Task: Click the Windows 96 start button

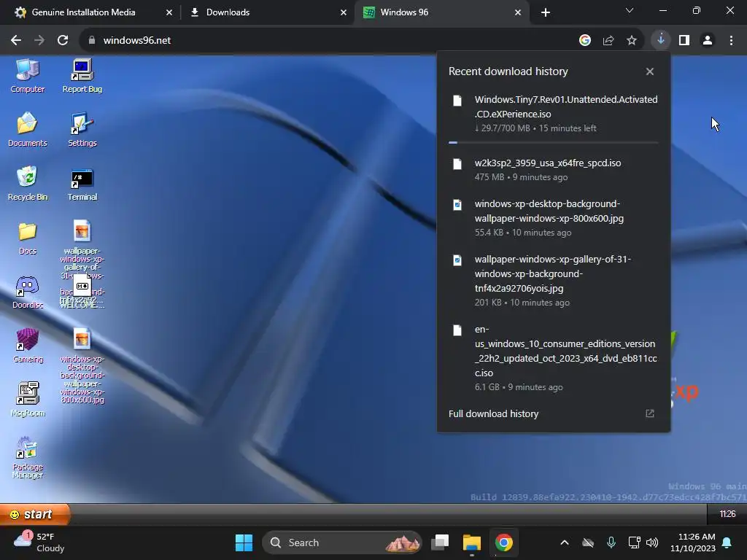Action: pyautogui.click(x=35, y=514)
